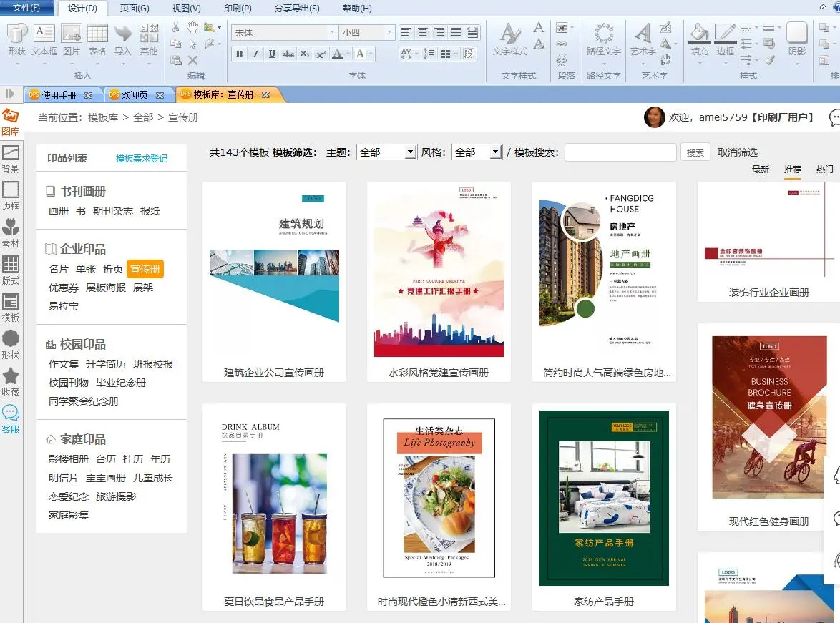This screenshot has width=840, height=623.
Task: Open the 边框 border panel in sidebar
Action: [11, 196]
